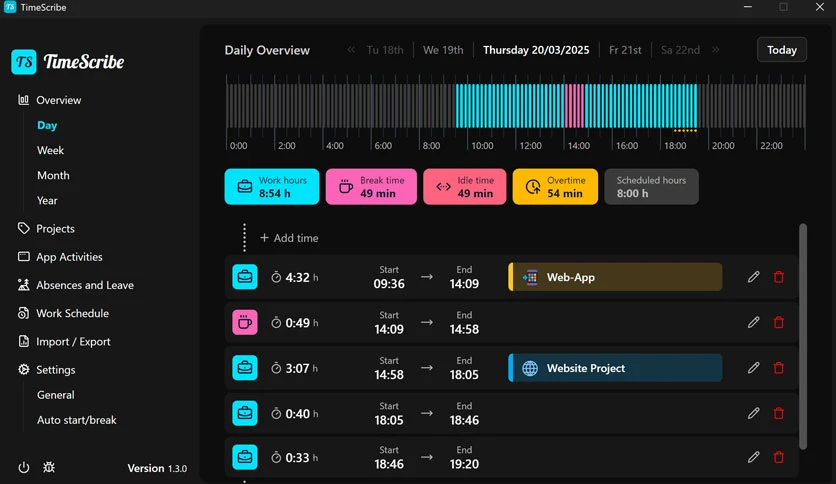Delete the 0:33 h work entry

779,457
